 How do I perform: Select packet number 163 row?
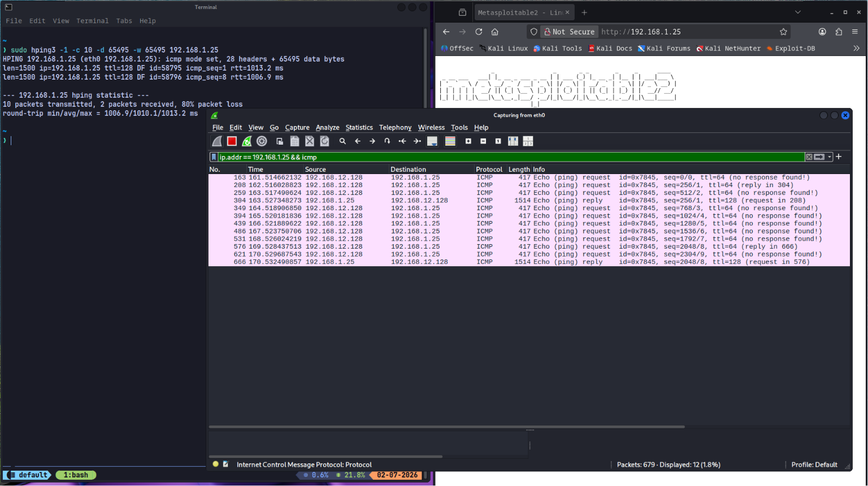529,177
